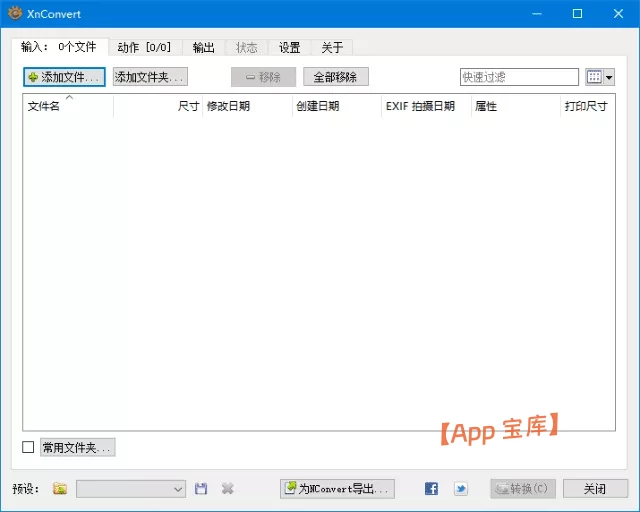The width and height of the screenshot is (640, 512).
Task: Click the save preset floppy icon
Action: 201,489
